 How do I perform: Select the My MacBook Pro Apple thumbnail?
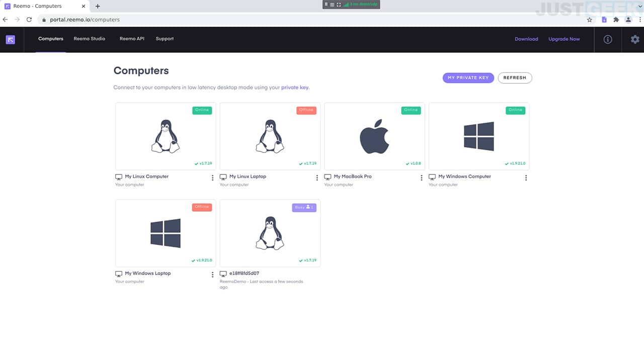point(374,136)
